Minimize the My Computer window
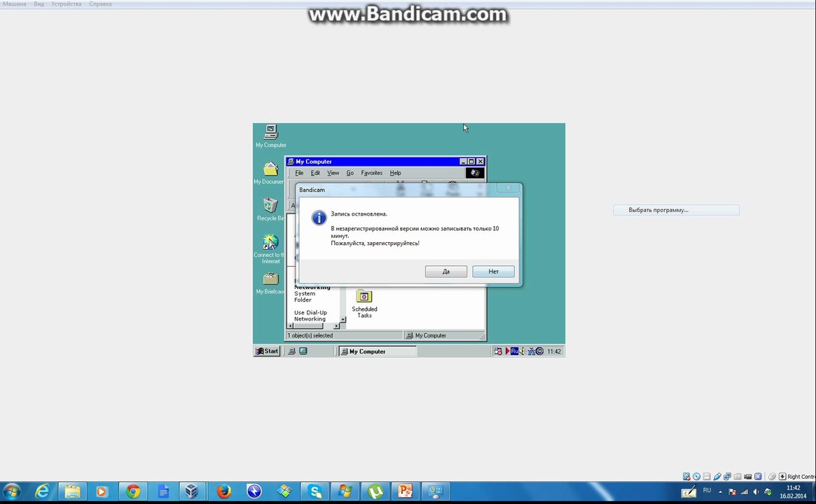This screenshot has width=816, height=504. [463, 162]
